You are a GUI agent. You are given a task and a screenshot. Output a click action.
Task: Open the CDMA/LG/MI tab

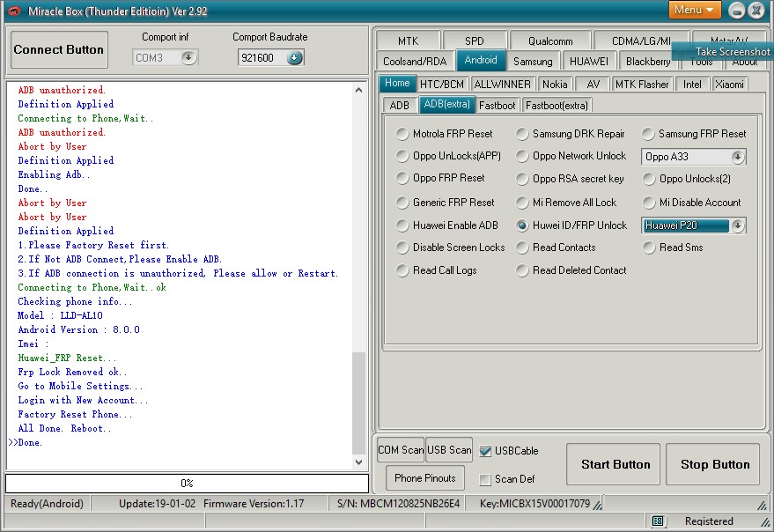641,41
